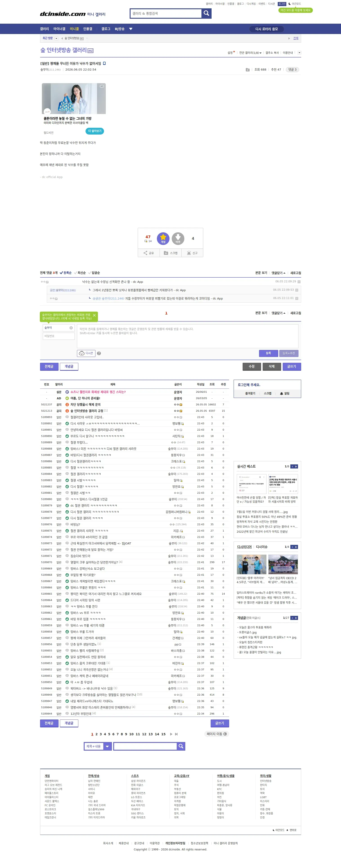
Task: Expand the top navigation more arrow
Action: [x=131, y=29]
